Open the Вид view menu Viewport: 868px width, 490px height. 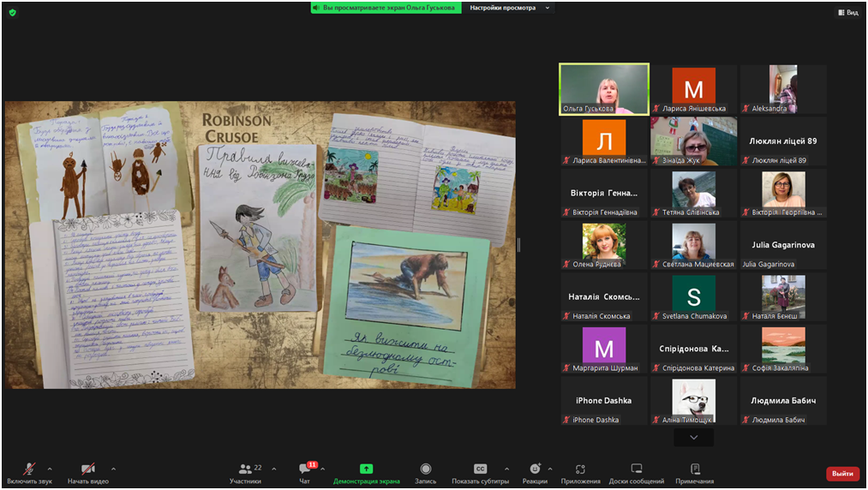point(847,12)
